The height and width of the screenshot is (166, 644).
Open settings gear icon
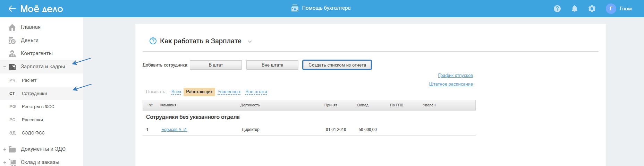pyautogui.click(x=592, y=9)
